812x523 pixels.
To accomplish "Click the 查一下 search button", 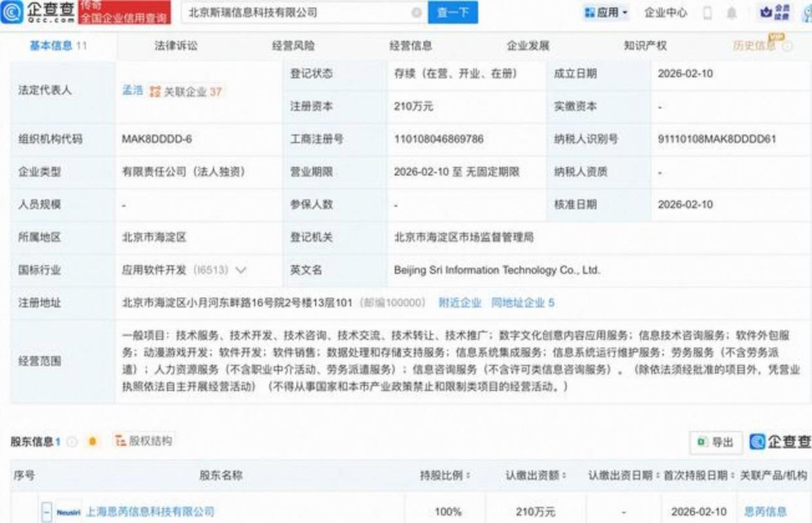I will [x=452, y=12].
